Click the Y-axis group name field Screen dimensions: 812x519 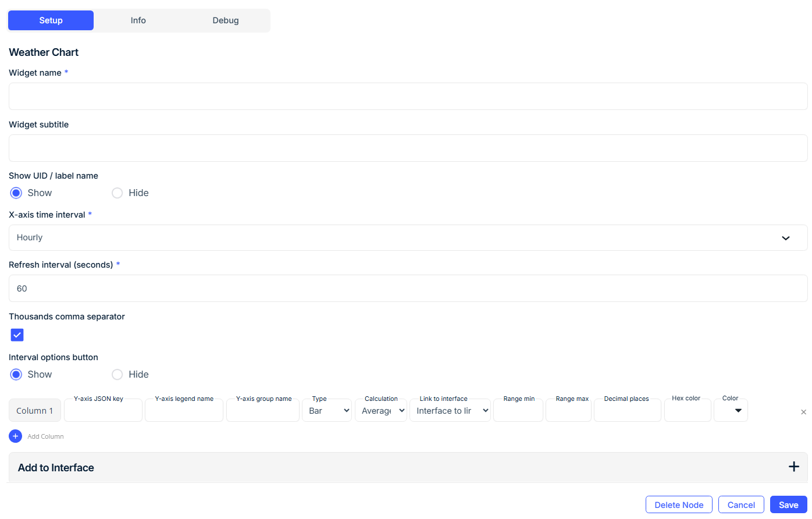click(263, 410)
